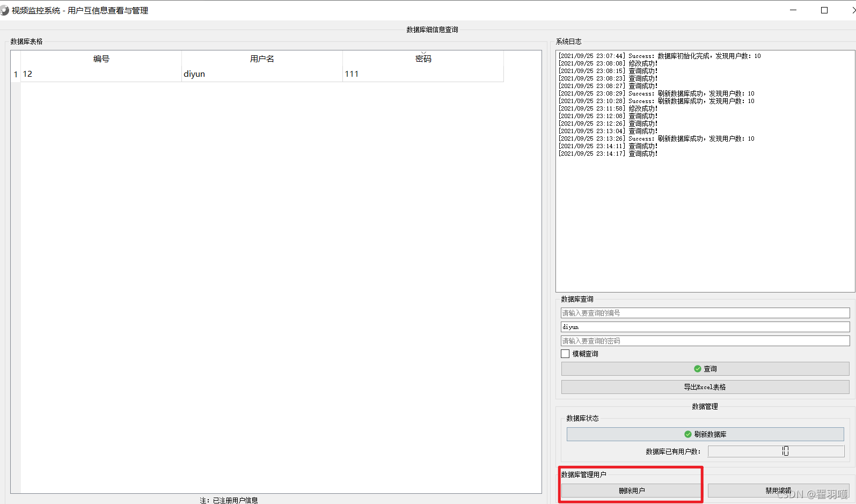Click the log entry 刷新数据库成功 at 23:13:26

coord(656,138)
